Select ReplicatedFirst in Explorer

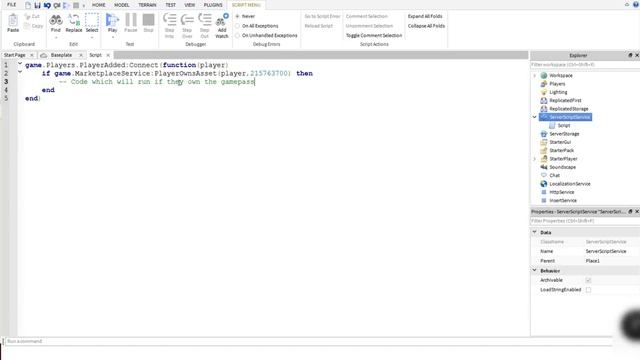point(565,100)
